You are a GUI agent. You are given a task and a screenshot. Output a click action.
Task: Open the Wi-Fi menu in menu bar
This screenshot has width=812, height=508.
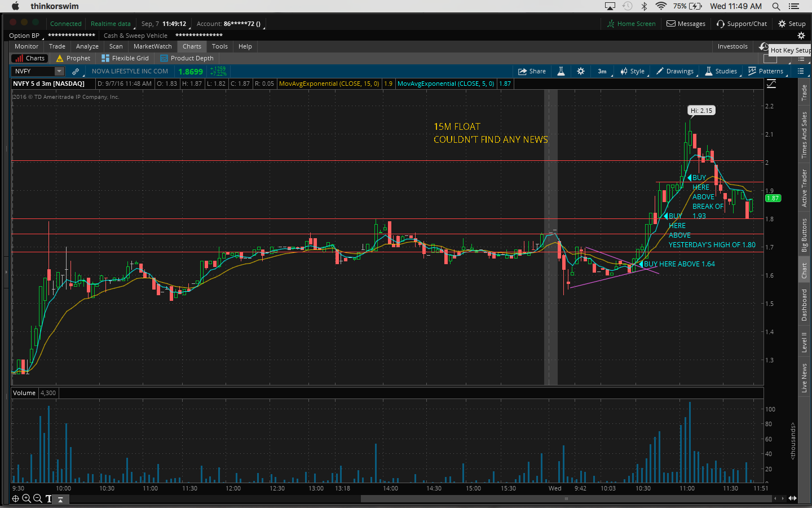click(x=661, y=6)
